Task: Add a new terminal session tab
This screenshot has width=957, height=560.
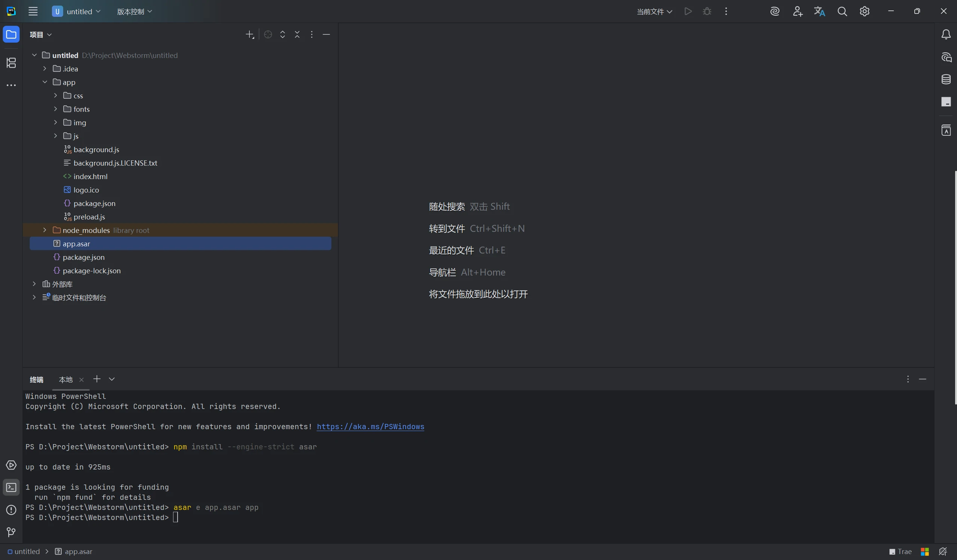Action: [97, 379]
